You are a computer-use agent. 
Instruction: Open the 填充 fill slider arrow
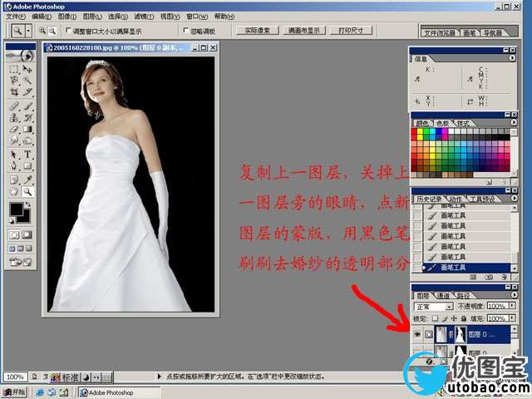[512, 318]
